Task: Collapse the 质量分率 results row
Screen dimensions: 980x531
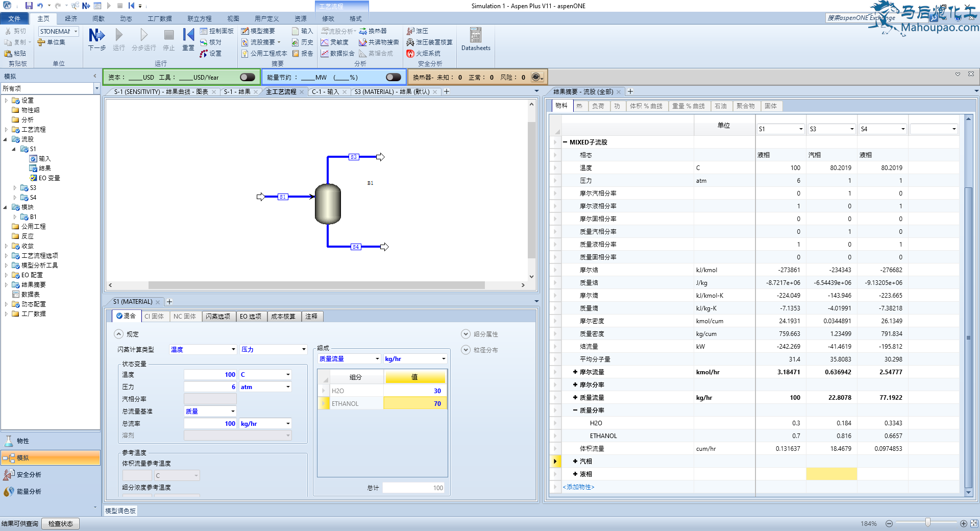Action: tap(575, 411)
